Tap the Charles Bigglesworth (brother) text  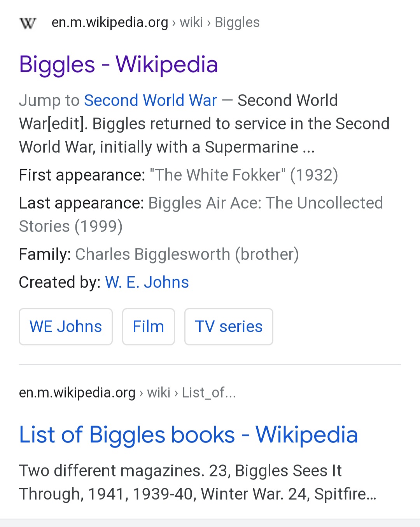(x=187, y=254)
